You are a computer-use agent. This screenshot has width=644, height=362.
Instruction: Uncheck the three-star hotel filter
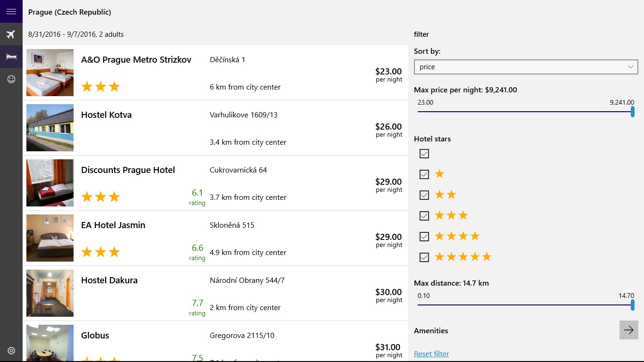pos(424,215)
